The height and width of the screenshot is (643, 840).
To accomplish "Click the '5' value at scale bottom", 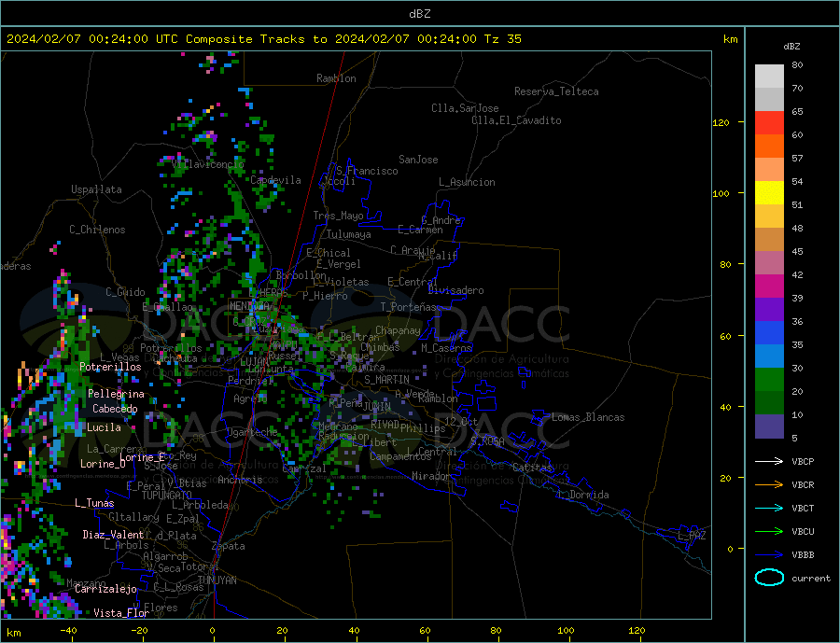I will click(x=794, y=438).
